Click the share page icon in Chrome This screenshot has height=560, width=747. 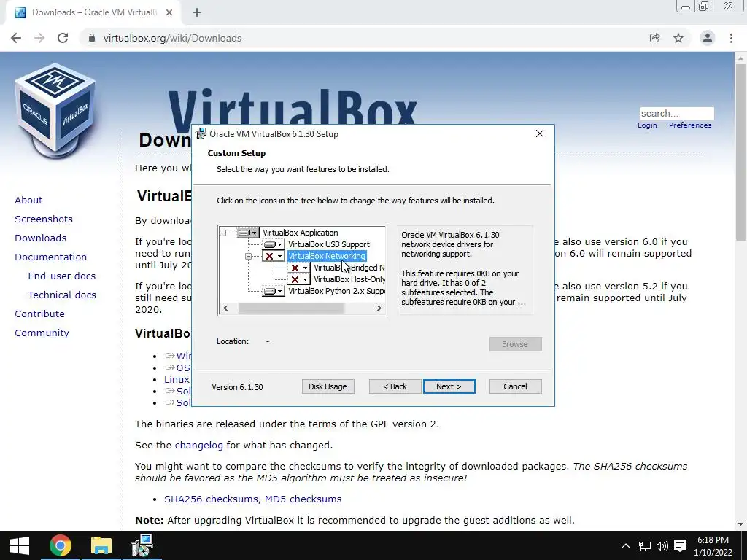tap(655, 38)
